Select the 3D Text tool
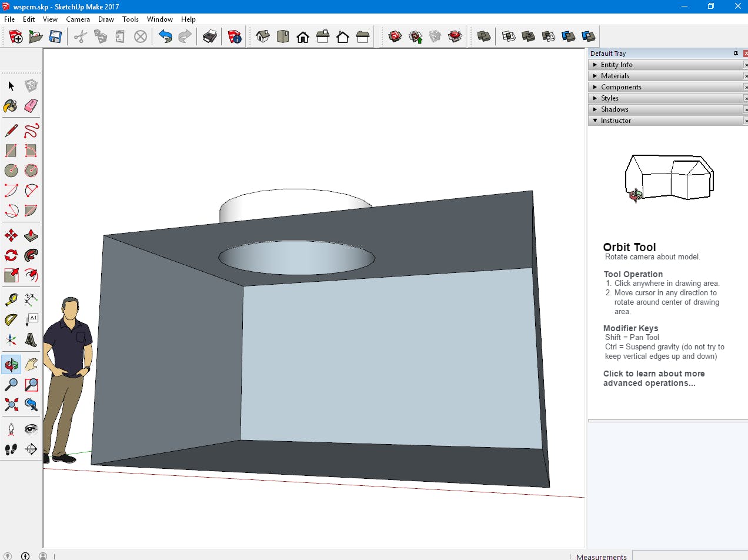 (31, 339)
